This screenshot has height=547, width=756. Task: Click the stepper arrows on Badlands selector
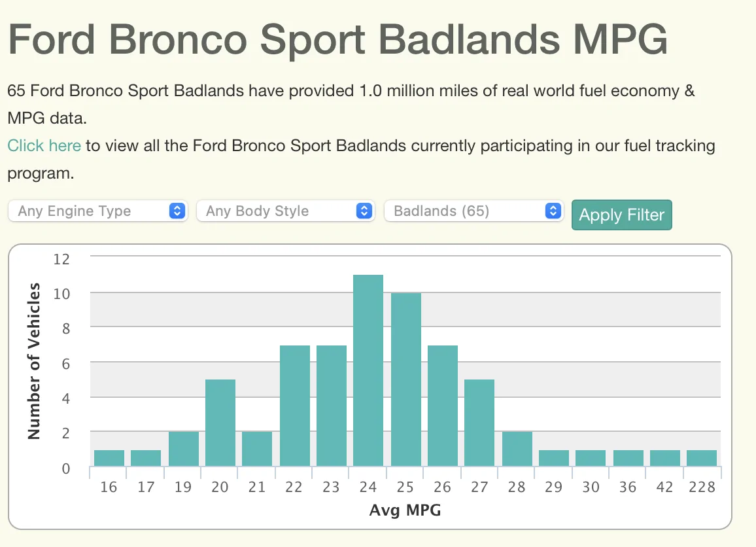553,211
